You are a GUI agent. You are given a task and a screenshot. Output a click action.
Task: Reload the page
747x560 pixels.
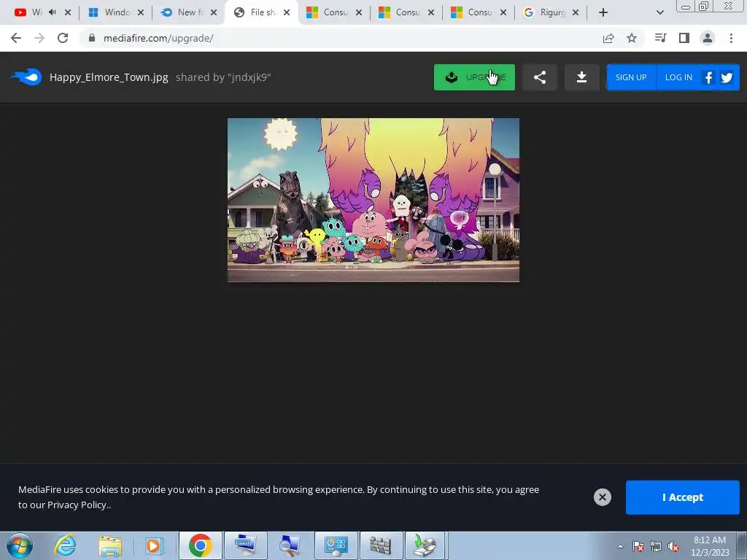click(63, 38)
